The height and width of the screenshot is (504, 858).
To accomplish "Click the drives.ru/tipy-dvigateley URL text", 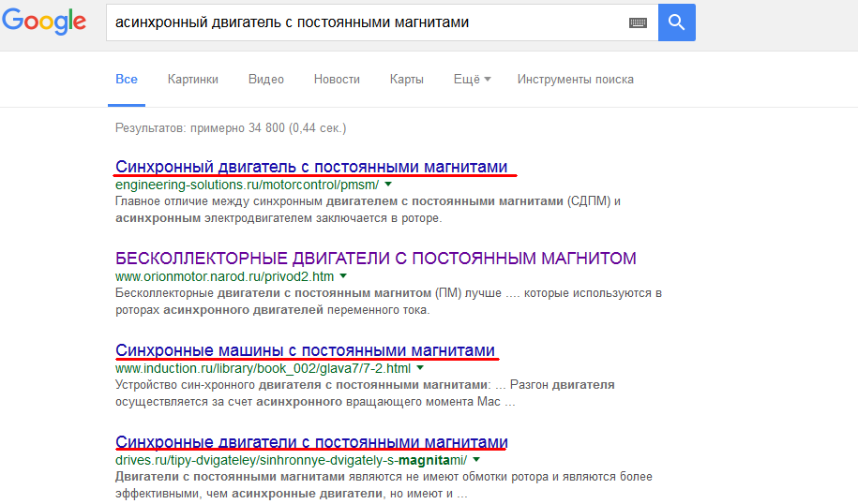I will click(x=291, y=460).
